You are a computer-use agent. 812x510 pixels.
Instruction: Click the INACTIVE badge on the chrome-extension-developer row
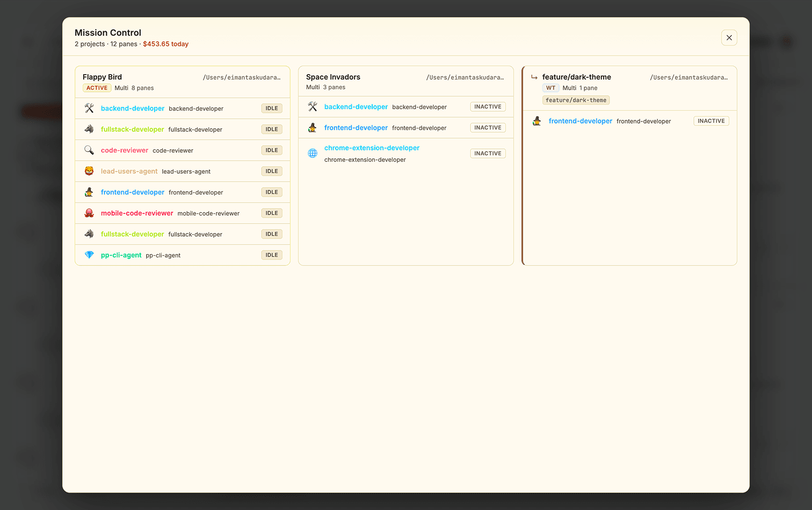(488, 153)
